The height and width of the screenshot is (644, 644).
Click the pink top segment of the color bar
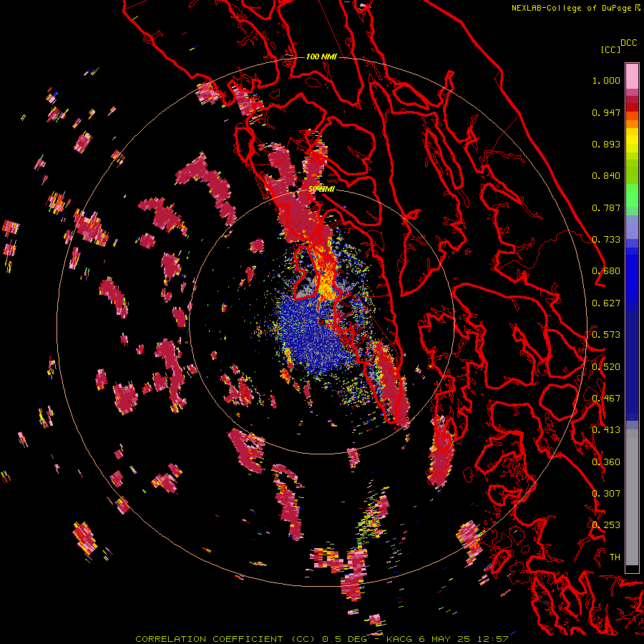(632, 77)
